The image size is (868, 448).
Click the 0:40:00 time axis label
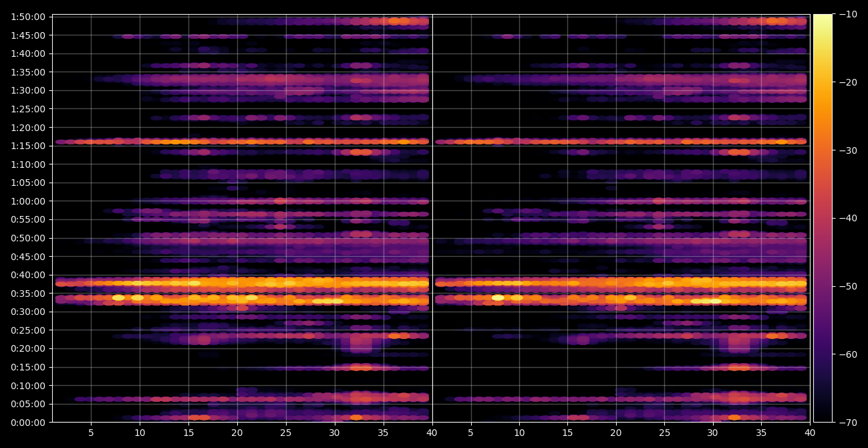pos(28,275)
